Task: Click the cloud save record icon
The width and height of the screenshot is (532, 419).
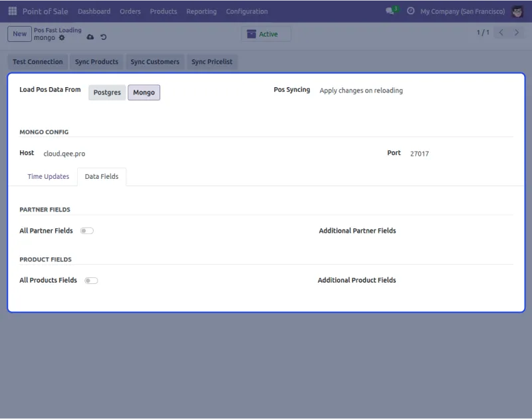Action: pyautogui.click(x=90, y=37)
